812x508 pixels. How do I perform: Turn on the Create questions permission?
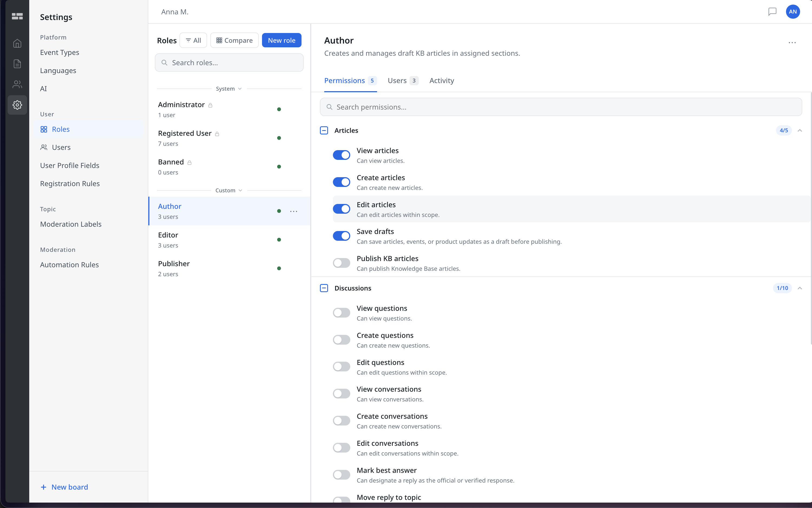pos(342,340)
